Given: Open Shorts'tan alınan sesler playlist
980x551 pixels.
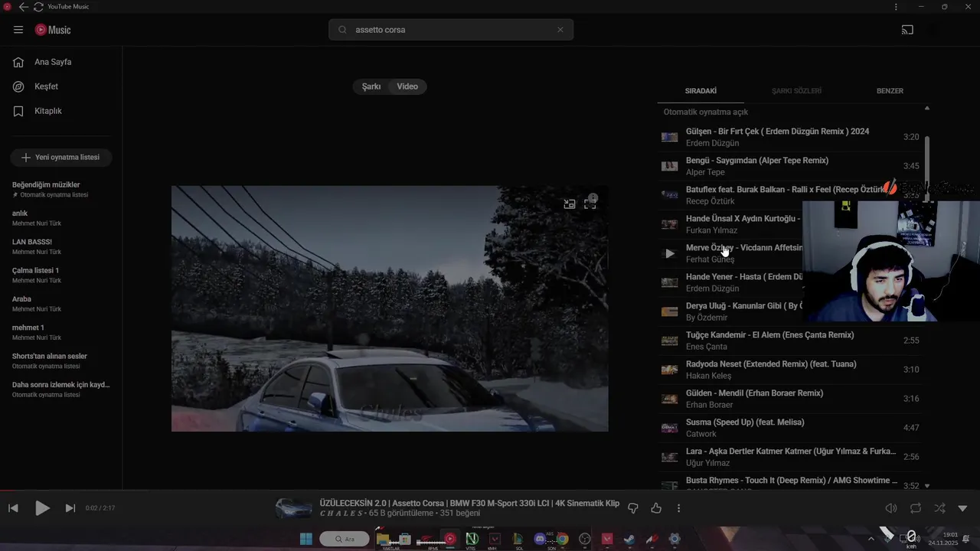Looking at the screenshot, I should click(x=61, y=360).
